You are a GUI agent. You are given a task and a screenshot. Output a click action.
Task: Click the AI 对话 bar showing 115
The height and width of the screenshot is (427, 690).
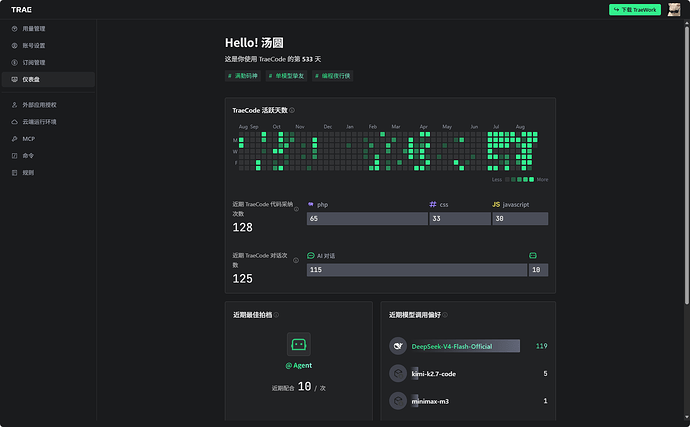click(x=417, y=270)
